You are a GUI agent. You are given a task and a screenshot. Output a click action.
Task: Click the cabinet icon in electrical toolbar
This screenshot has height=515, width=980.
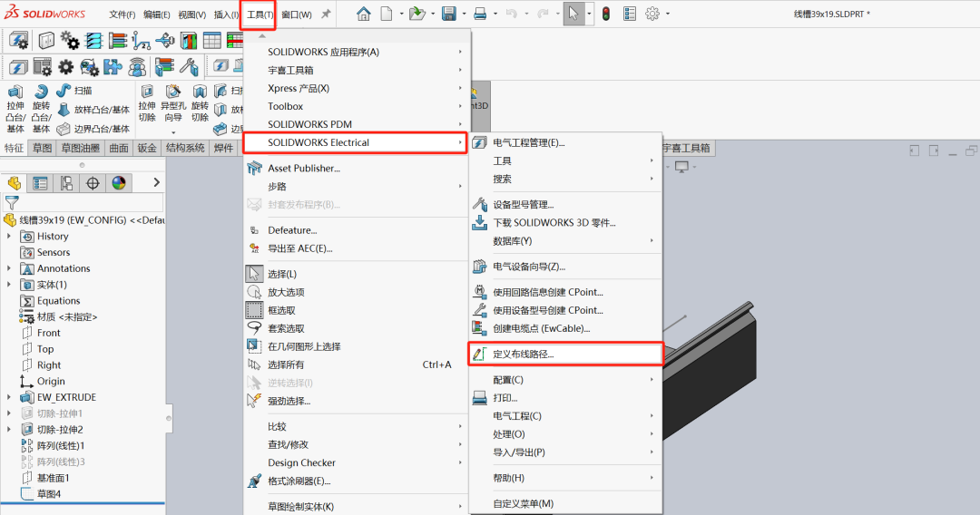(x=47, y=41)
